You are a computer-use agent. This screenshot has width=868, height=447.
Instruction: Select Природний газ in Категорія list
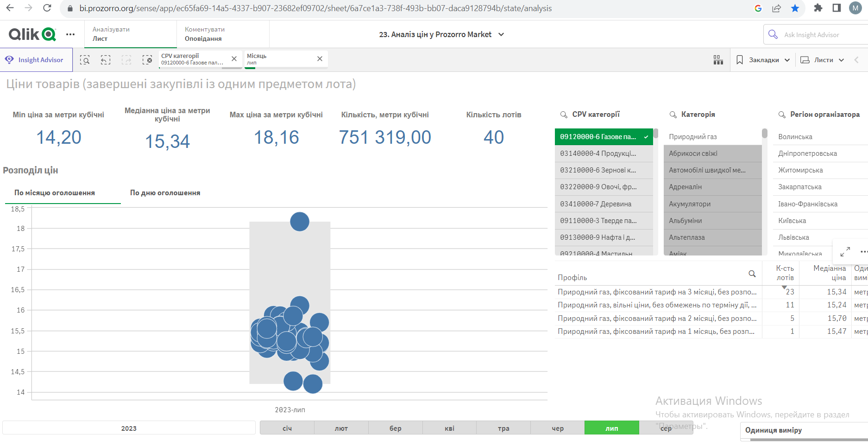point(712,137)
